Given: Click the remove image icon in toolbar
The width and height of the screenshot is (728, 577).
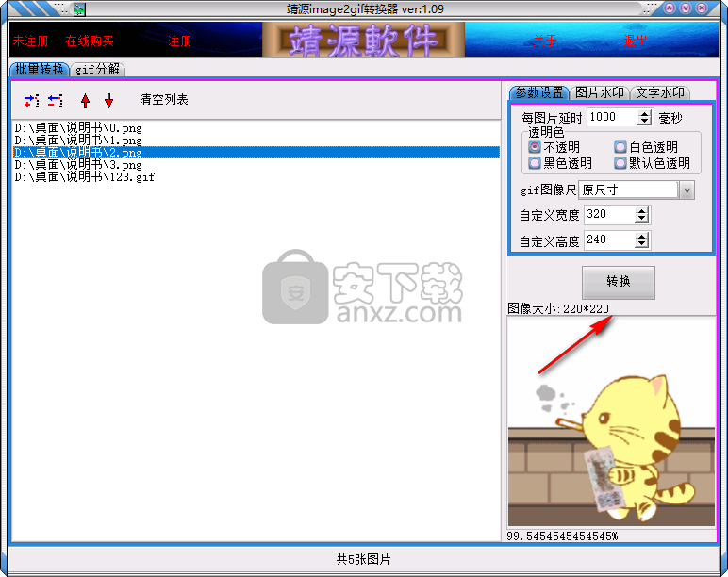Looking at the screenshot, I should [x=55, y=100].
